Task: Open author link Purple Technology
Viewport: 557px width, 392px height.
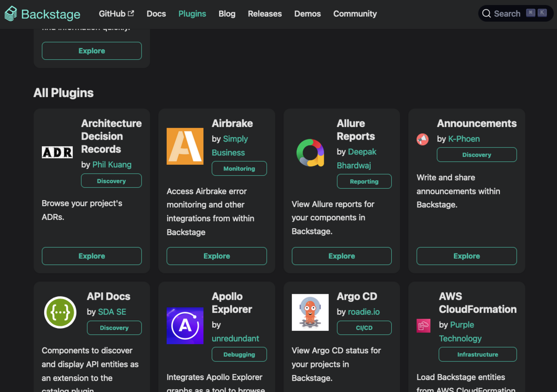Action: [x=460, y=332]
